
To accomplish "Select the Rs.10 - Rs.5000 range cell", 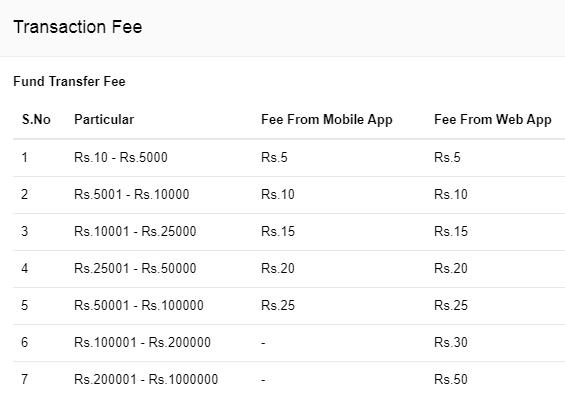I will click(x=121, y=157).
